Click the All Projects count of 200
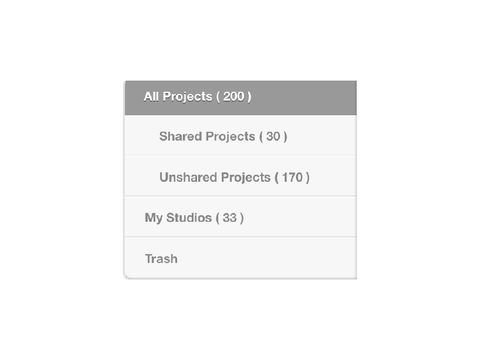 point(234,97)
